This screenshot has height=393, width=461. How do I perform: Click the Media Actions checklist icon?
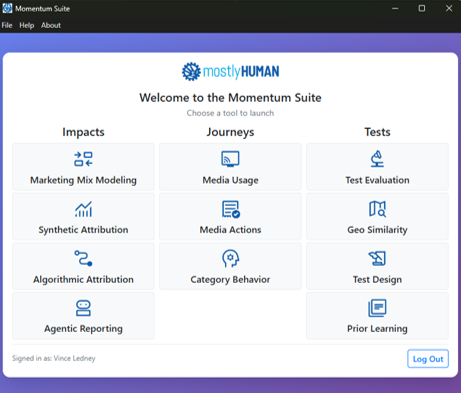point(231,209)
